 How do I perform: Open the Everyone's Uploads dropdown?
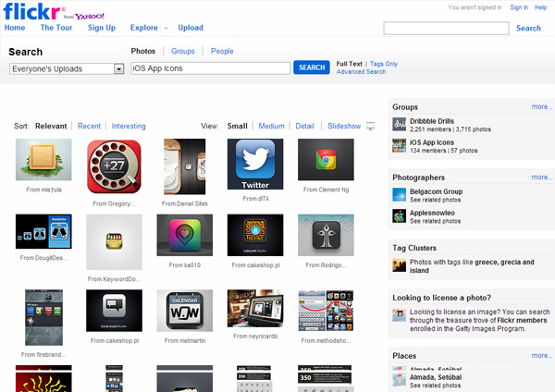67,68
